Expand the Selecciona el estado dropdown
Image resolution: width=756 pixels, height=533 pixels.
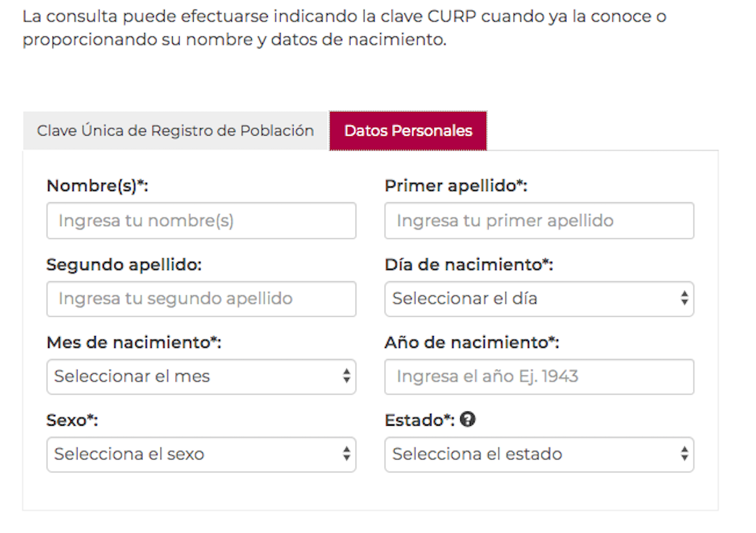[539, 454]
